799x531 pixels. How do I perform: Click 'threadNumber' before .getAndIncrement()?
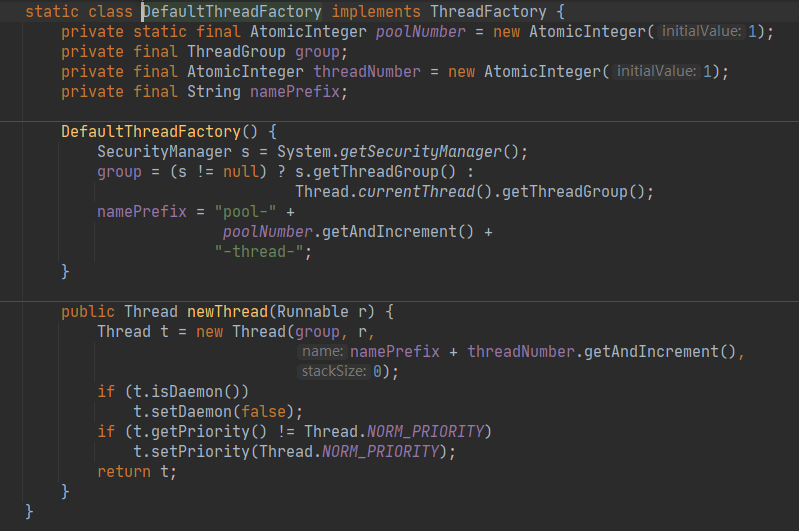click(521, 352)
